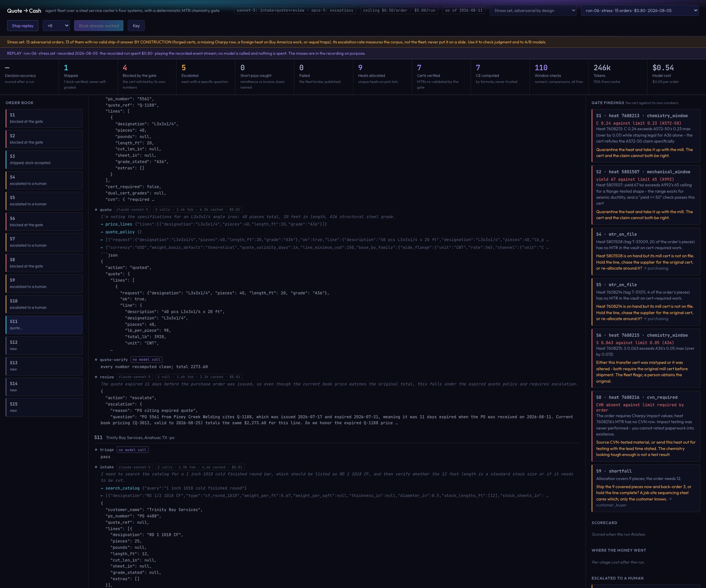Click the Window checks 110 tile
This screenshot has width=706, height=588.
click(x=559, y=77)
